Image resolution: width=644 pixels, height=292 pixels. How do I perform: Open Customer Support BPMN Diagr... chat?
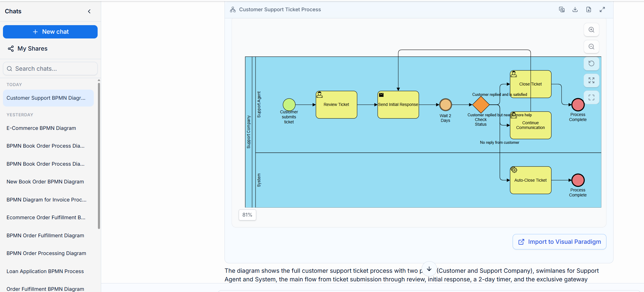pos(48,98)
